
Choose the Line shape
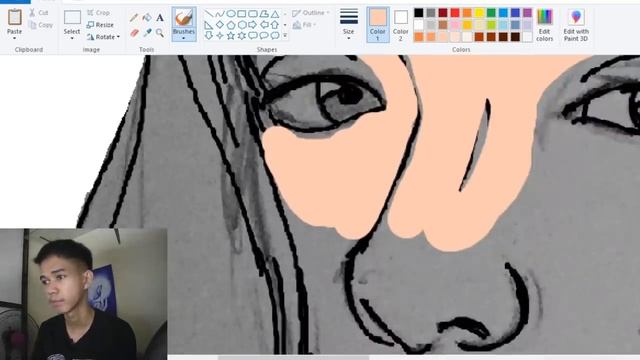[x=209, y=14]
